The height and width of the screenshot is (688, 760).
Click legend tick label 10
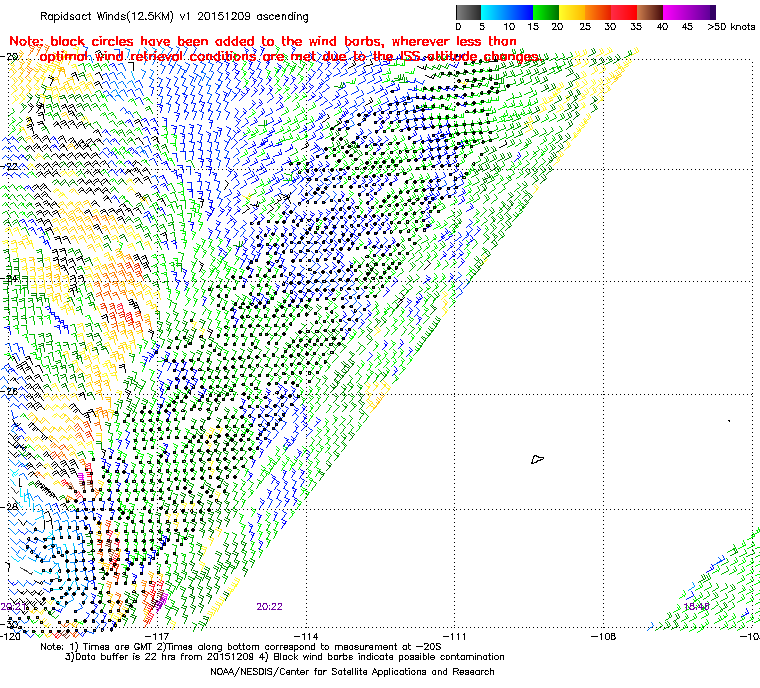click(509, 27)
